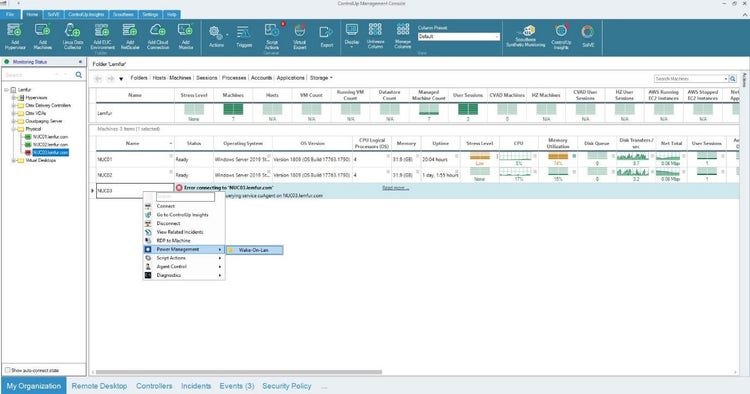
Task: Select NUC01.lemfur.com in the tree
Action: (50, 137)
